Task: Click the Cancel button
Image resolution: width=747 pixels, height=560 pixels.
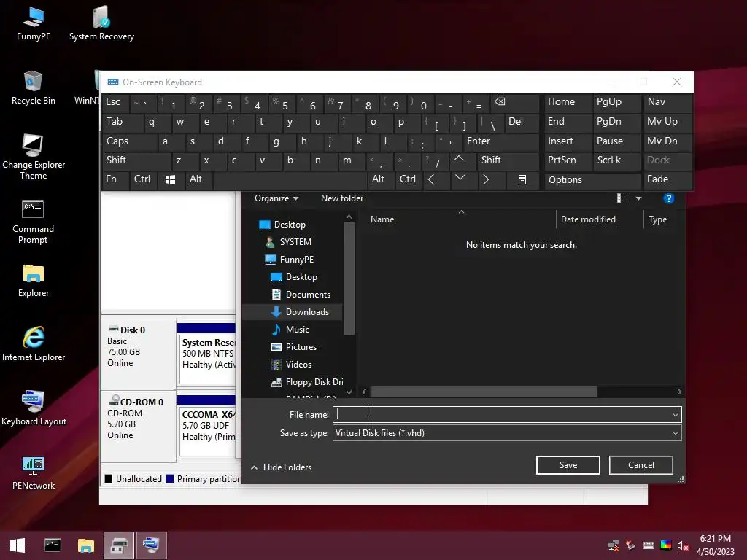Action: point(640,465)
